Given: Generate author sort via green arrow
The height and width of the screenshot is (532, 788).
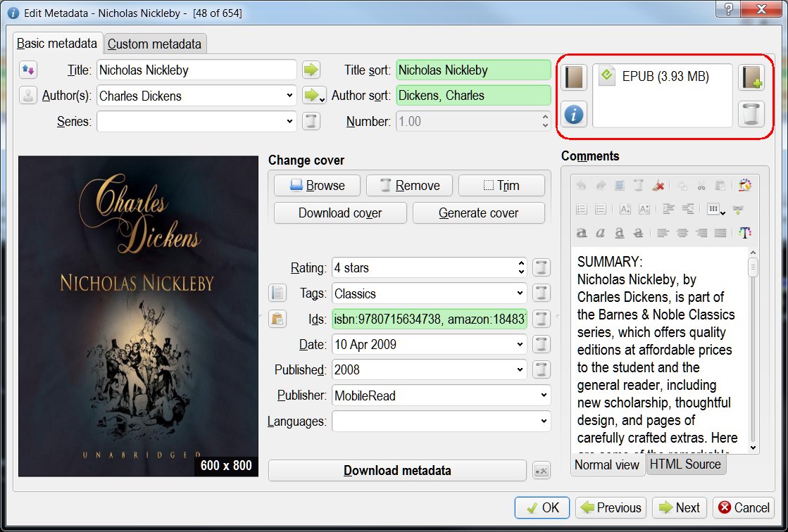Looking at the screenshot, I should pyautogui.click(x=311, y=95).
